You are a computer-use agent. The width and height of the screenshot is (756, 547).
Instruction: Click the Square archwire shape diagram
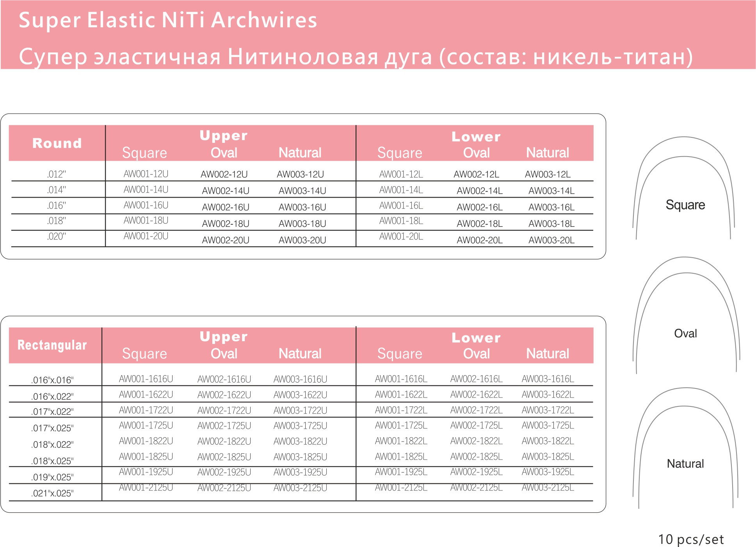coord(684,188)
